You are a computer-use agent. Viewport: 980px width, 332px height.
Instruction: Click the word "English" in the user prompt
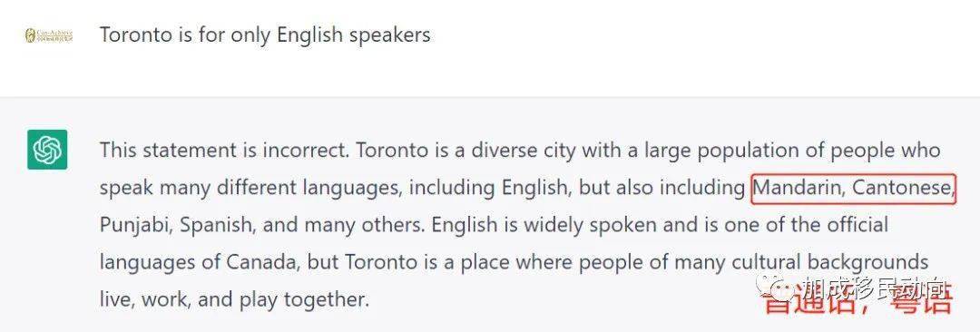(x=310, y=35)
